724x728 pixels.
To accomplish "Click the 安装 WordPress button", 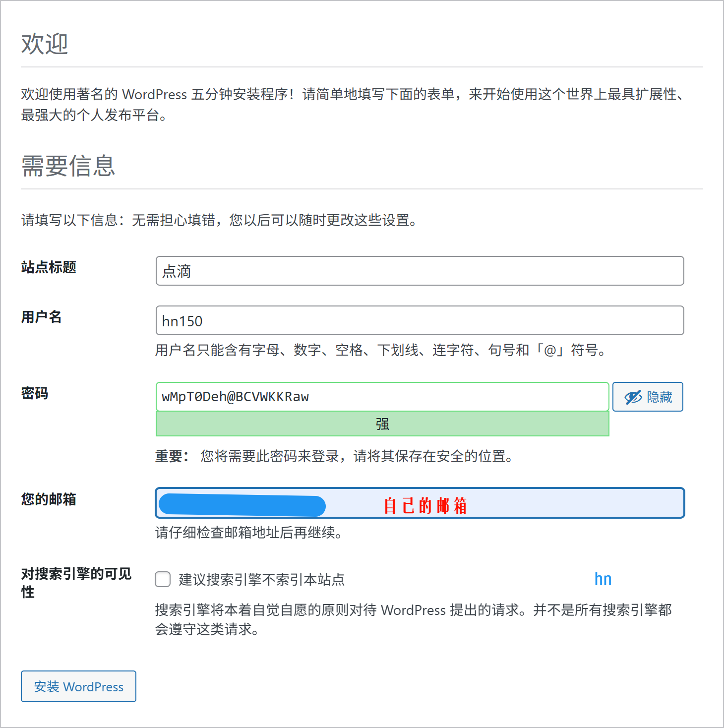I will click(x=78, y=686).
